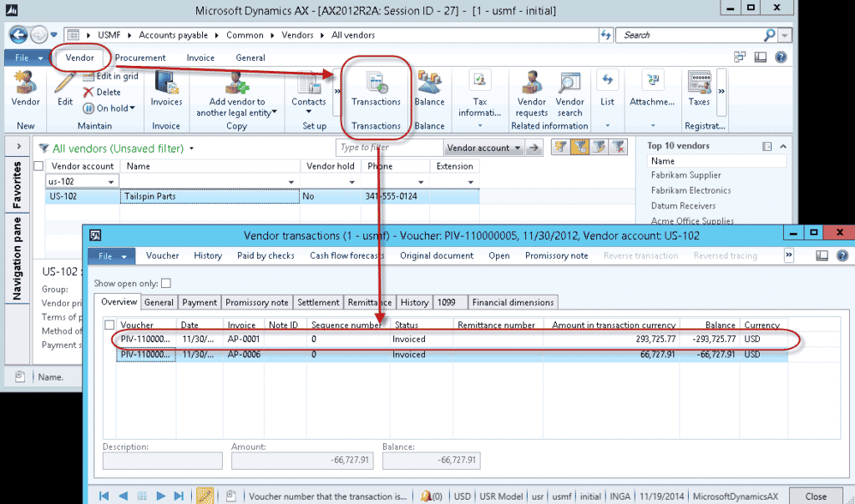Expand more ribbon groups chevron at right
This screenshot has width=855, height=504.
721,92
